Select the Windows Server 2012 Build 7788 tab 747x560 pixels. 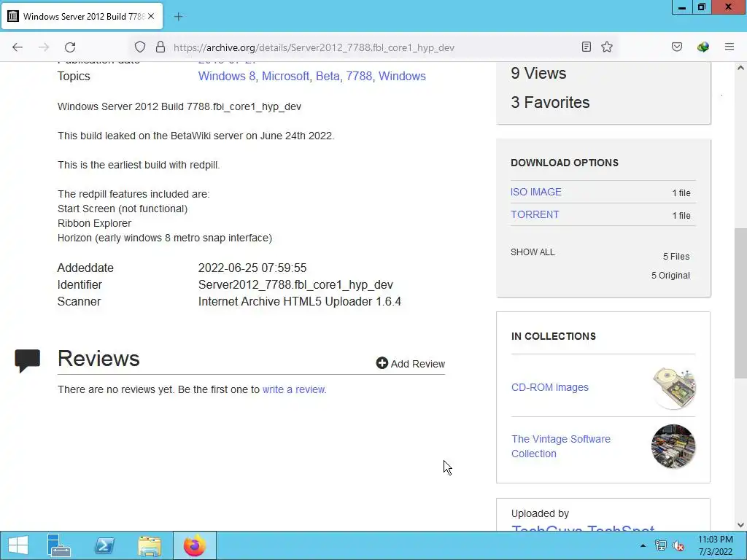click(x=82, y=16)
